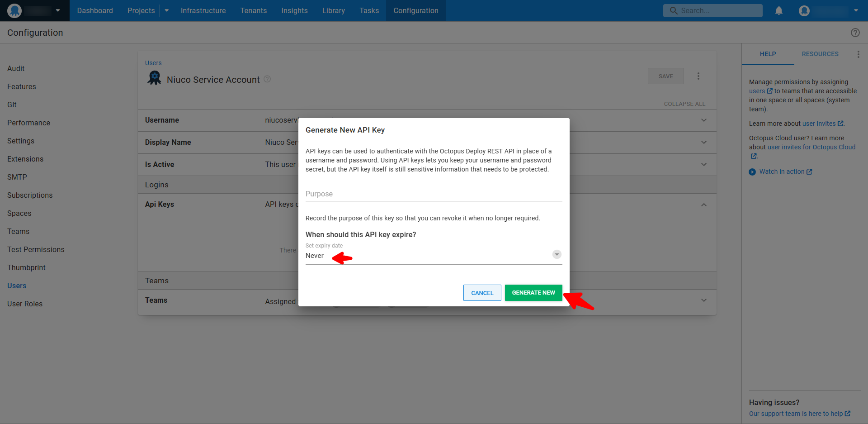This screenshot has width=868, height=424.
Task: Expand the Is Active section
Action: click(x=704, y=164)
